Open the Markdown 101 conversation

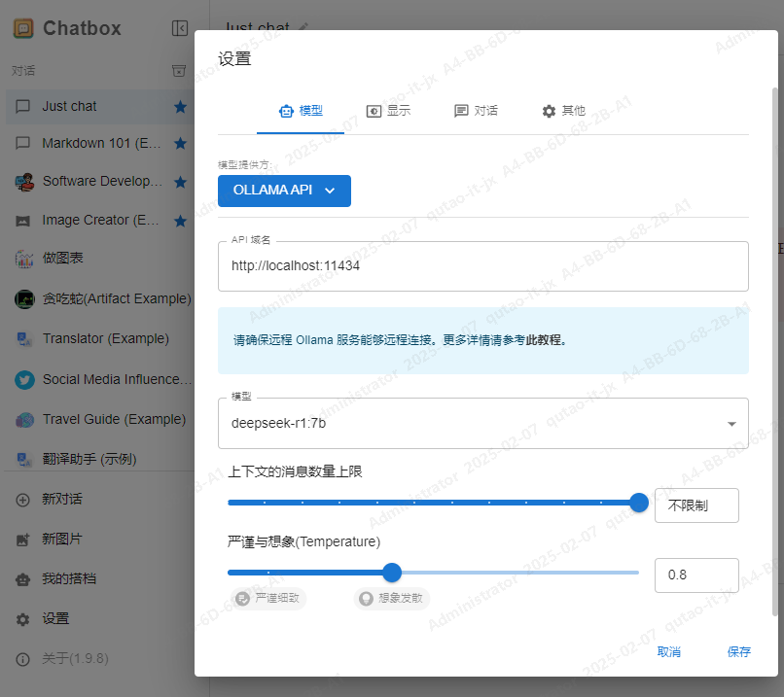click(100, 144)
